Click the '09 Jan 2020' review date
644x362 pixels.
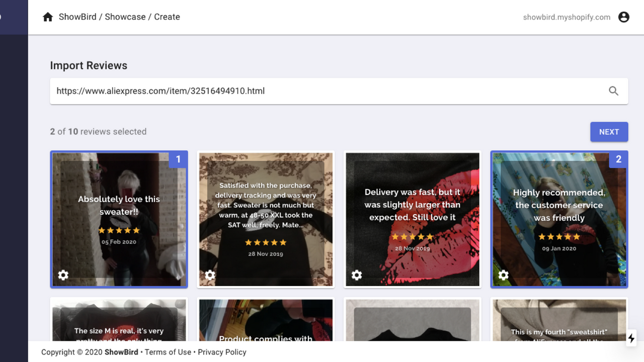[x=559, y=248]
